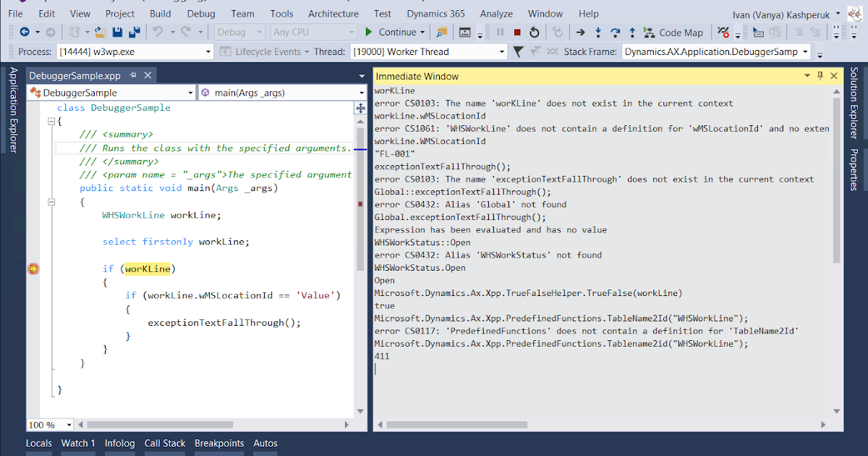Open the user account name dropdown
This screenshot has height=456, width=868.
(x=838, y=13)
